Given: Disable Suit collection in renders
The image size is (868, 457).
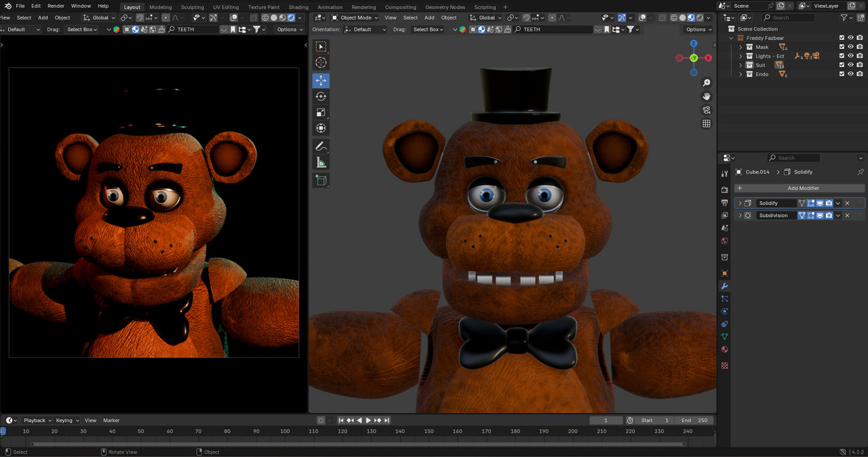Looking at the screenshot, I should pyautogui.click(x=860, y=65).
